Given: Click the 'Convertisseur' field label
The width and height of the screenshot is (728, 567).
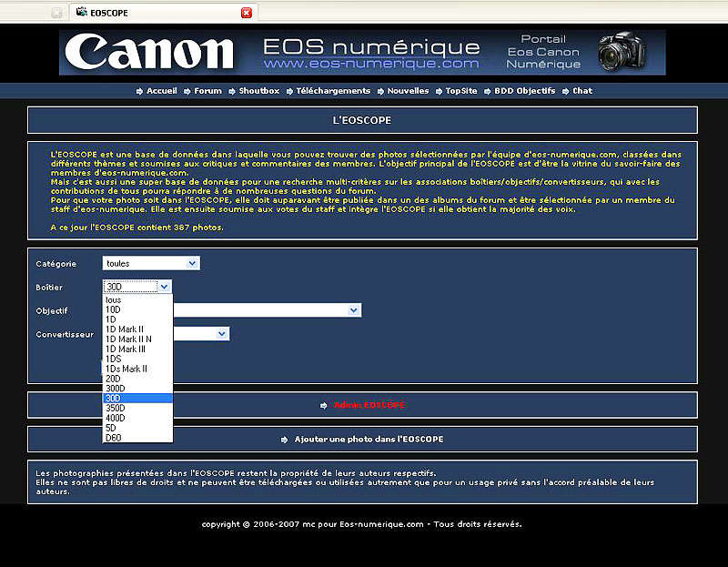Looking at the screenshot, I should click(65, 334).
